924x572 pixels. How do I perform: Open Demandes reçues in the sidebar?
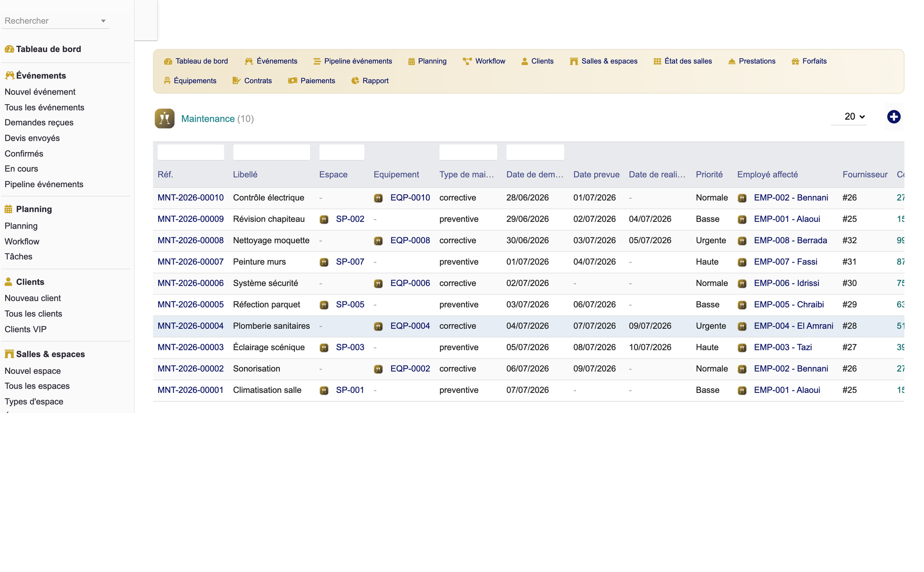point(39,123)
